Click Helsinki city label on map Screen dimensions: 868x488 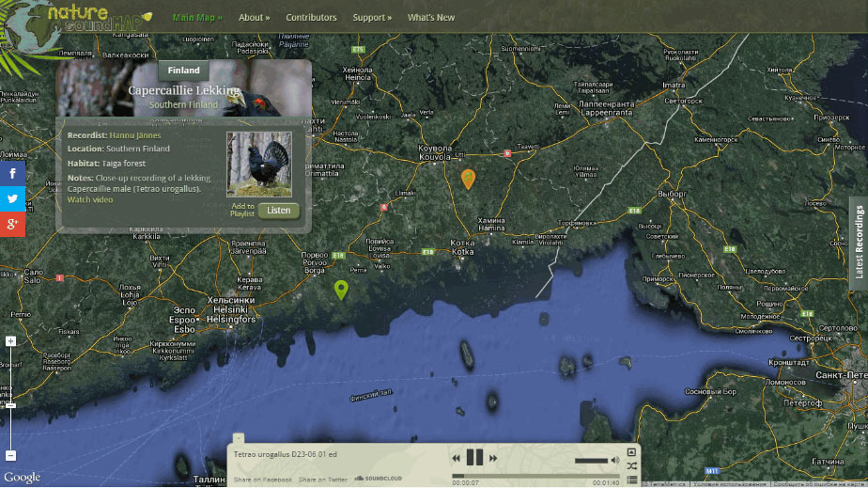230,309
